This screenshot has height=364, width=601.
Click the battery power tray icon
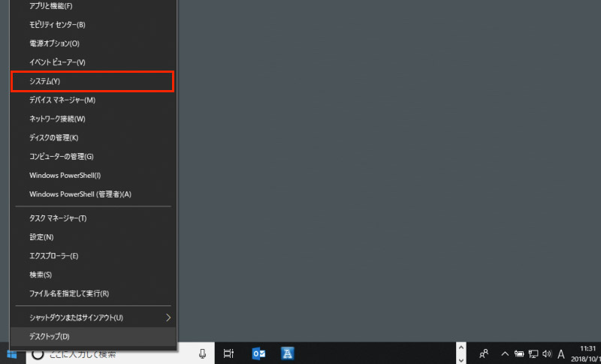[x=519, y=354]
